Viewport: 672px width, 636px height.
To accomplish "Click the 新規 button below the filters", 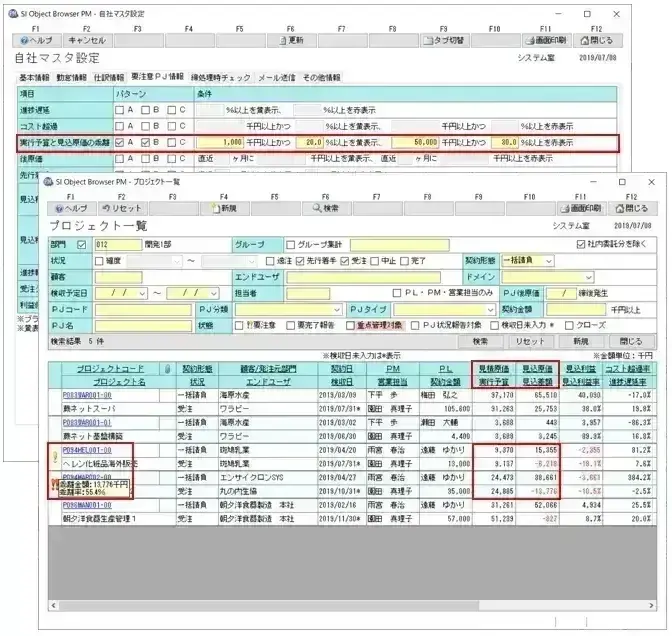I will pos(581,342).
